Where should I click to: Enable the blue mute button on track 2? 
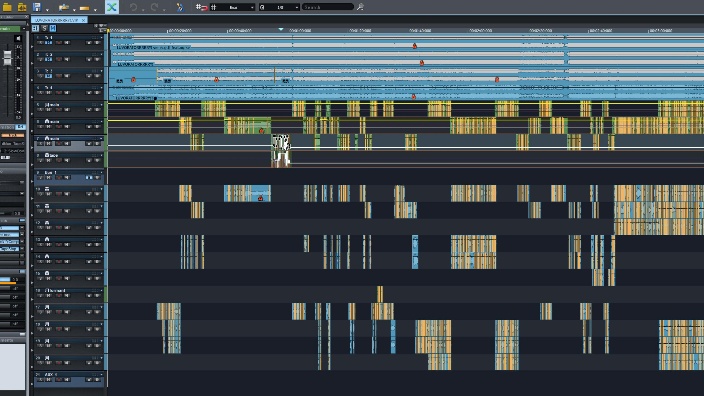coord(48,59)
